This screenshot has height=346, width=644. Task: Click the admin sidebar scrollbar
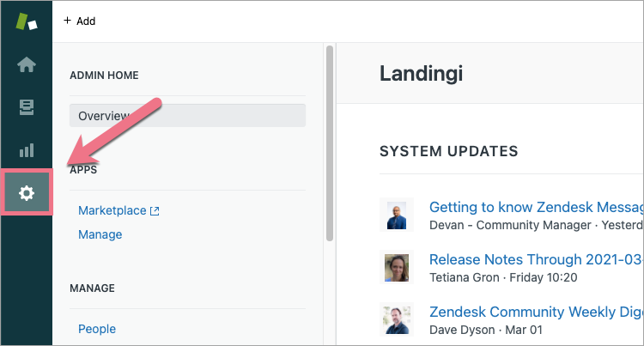click(x=329, y=146)
